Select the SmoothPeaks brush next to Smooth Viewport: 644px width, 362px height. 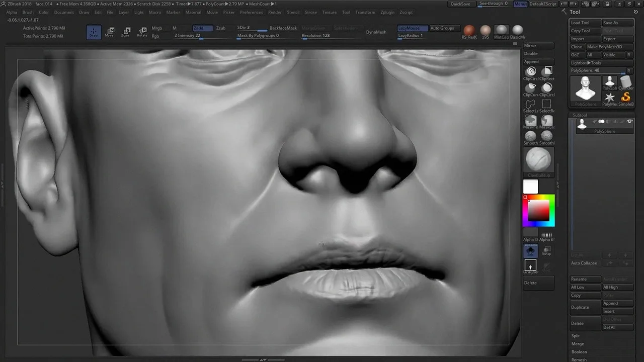tap(547, 138)
